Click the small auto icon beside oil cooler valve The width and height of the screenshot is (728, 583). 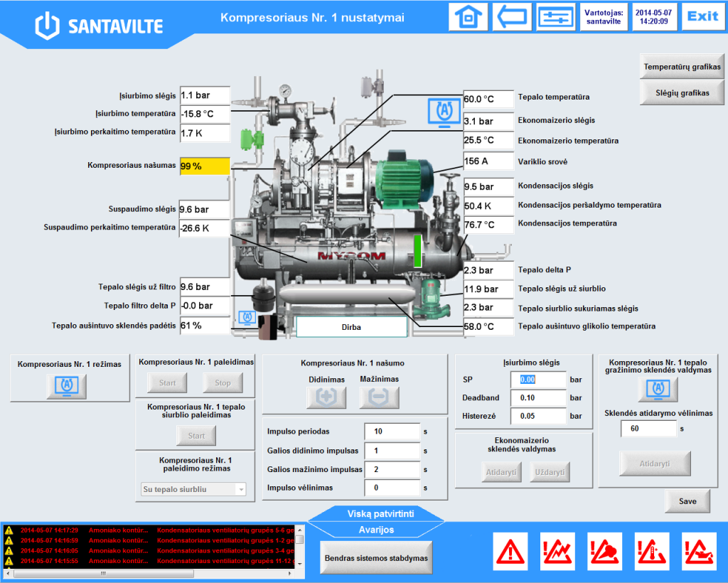pyautogui.click(x=247, y=318)
